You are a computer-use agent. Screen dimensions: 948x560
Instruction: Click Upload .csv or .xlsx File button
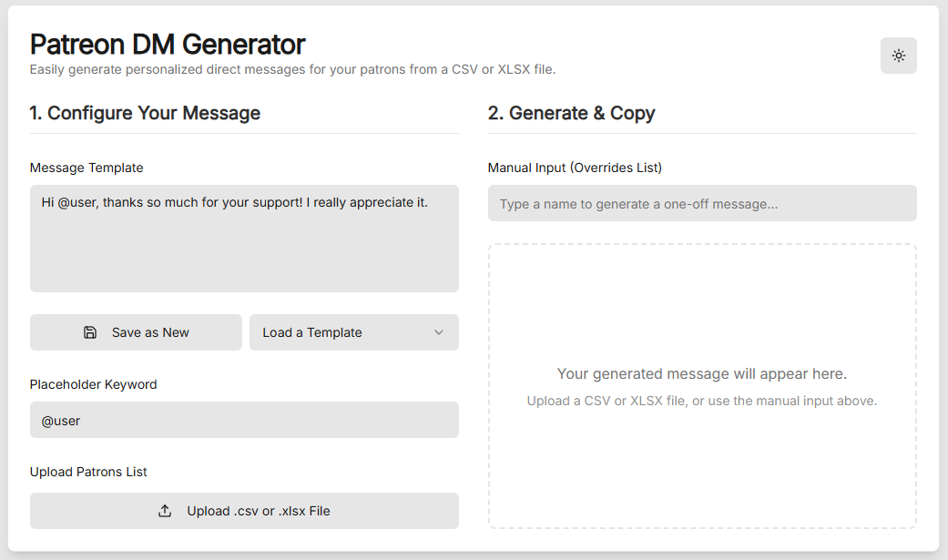[244, 511]
